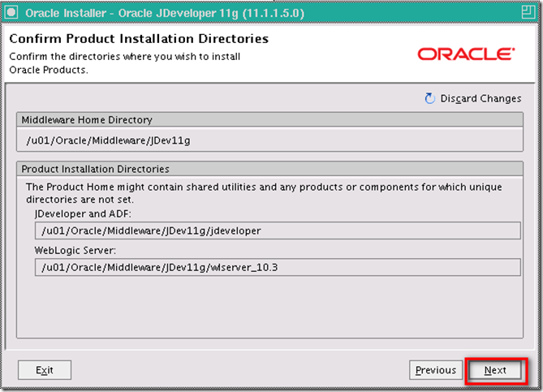
Task: Edit the WebLogic Server directory field
Action: [x=278, y=267]
